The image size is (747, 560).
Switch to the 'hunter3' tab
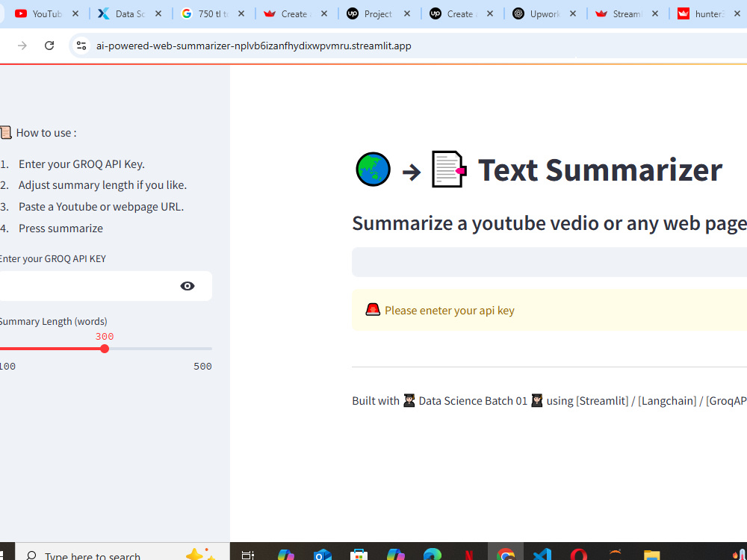click(709, 13)
